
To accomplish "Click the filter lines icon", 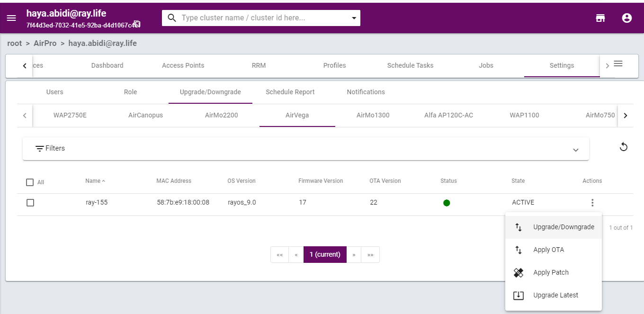I will pos(40,149).
